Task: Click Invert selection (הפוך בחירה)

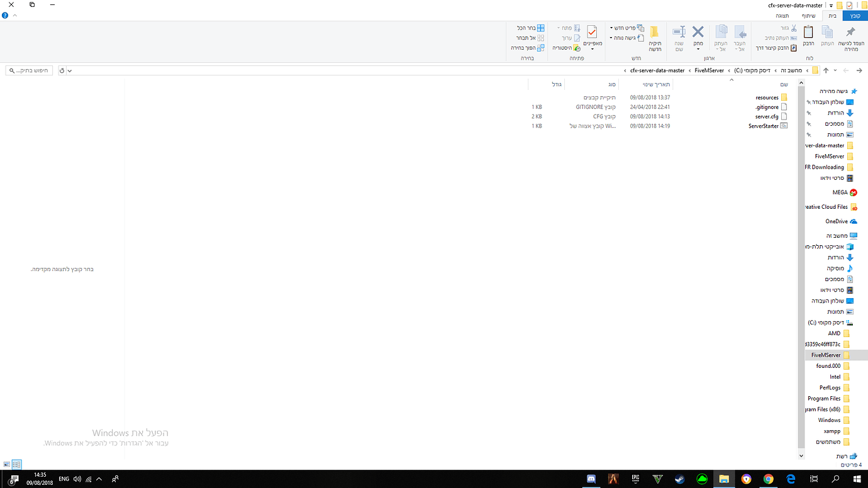Action: pyautogui.click(x=527, y=47)
